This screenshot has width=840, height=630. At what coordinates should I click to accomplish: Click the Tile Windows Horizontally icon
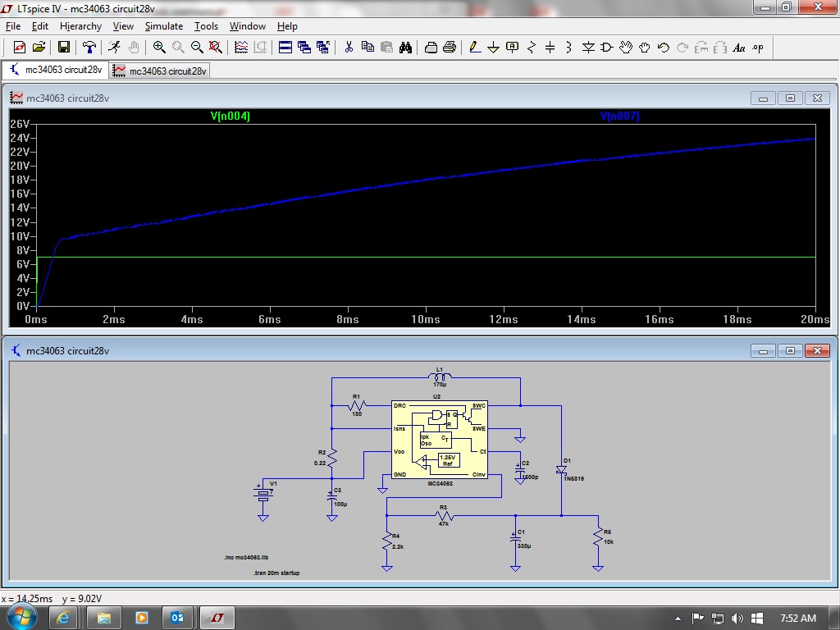pos(285,48)
